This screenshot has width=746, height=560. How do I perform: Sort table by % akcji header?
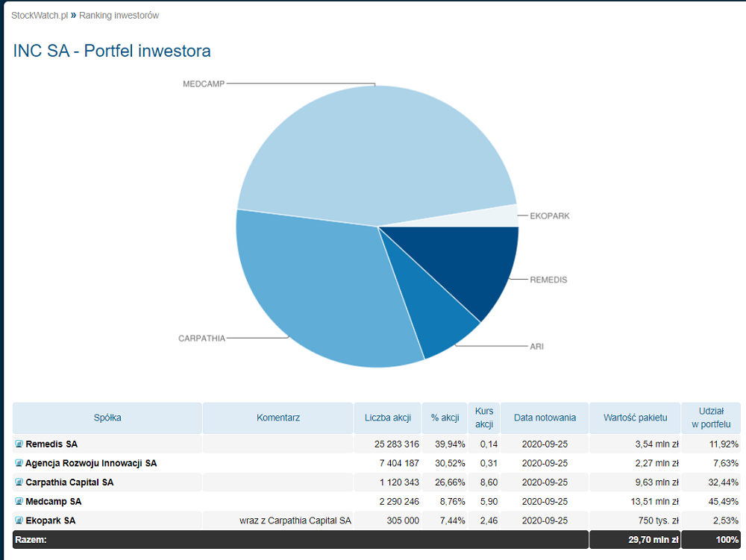pyautogui.click(x=445, y=418)
